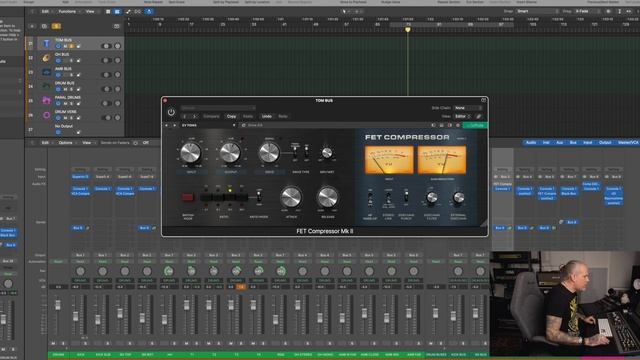Click the link icon beside View Editor
The width and height of the screenshot is (640, 360).
pos(479,116)
